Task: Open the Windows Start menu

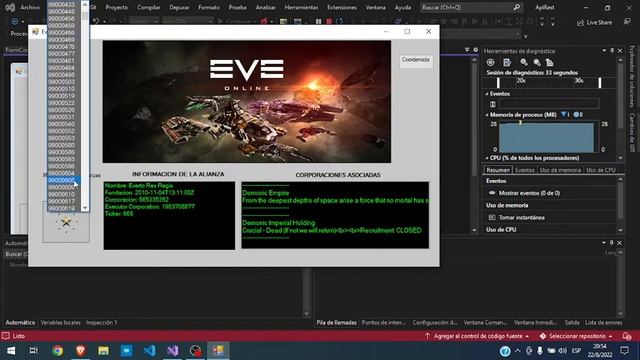Action: tap(11, 351)
